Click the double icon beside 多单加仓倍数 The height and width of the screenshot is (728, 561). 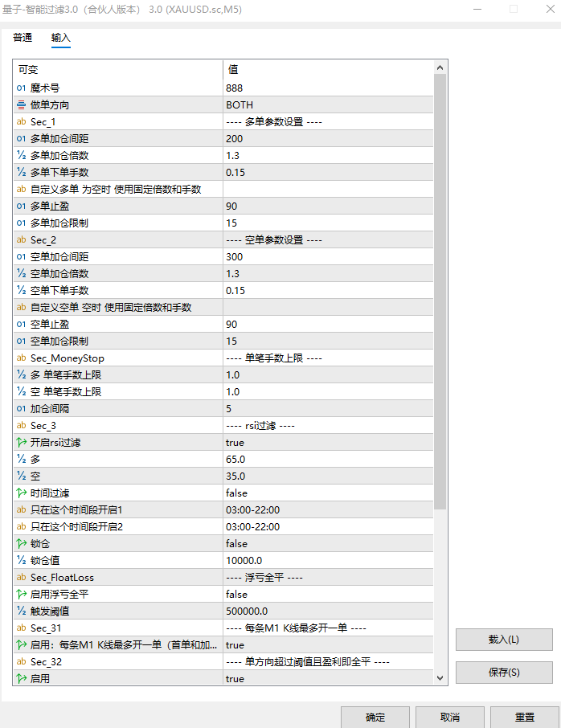22,156
